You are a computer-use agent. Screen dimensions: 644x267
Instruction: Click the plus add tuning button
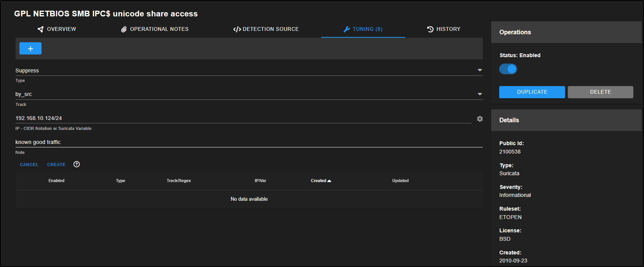coord(30,49)
